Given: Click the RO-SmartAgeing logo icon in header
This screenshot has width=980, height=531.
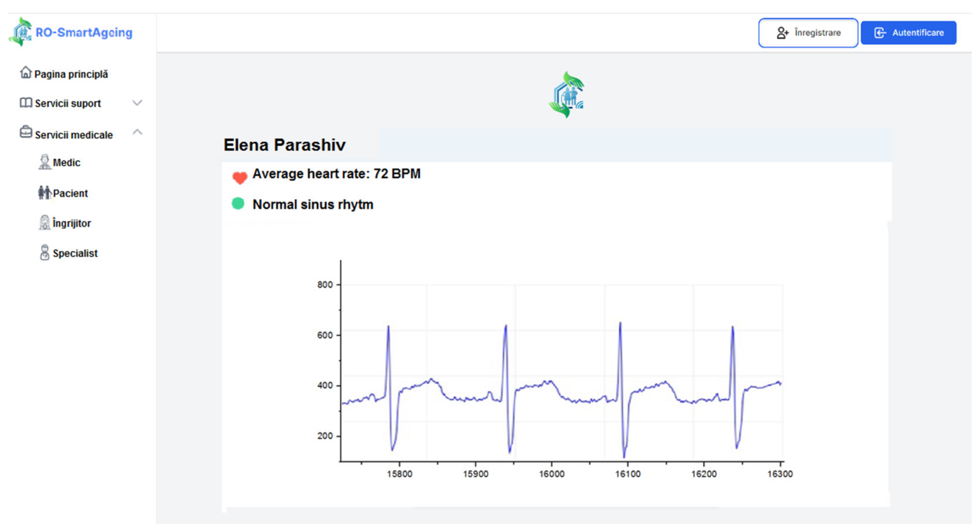Looking at the screenshot, I should pos(20,32).
